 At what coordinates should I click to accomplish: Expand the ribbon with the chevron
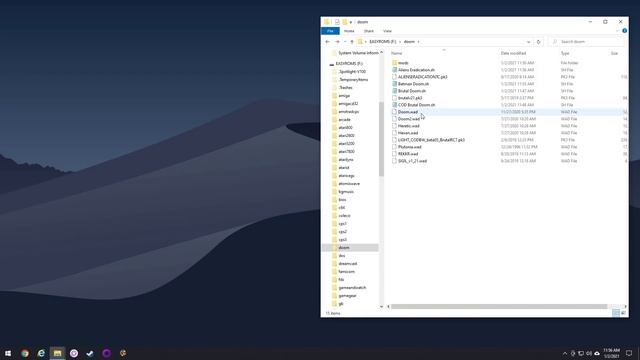(x=617, y=31)
